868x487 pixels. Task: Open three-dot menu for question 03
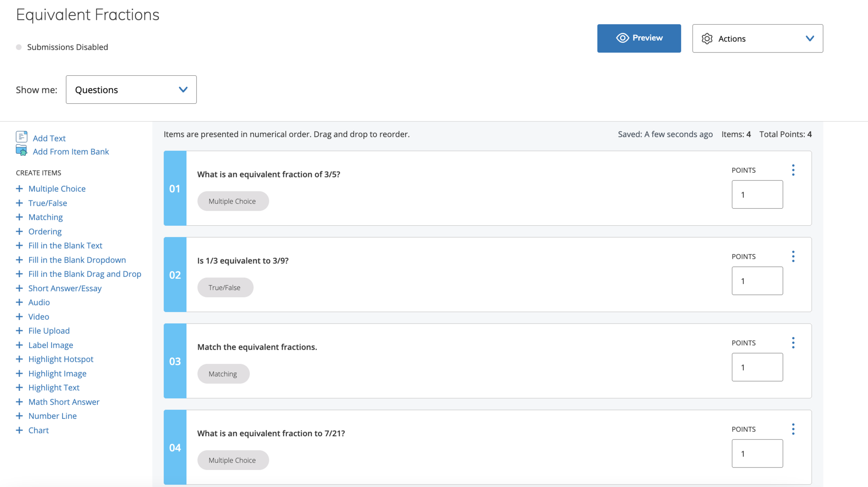click(x=793, y=343)
